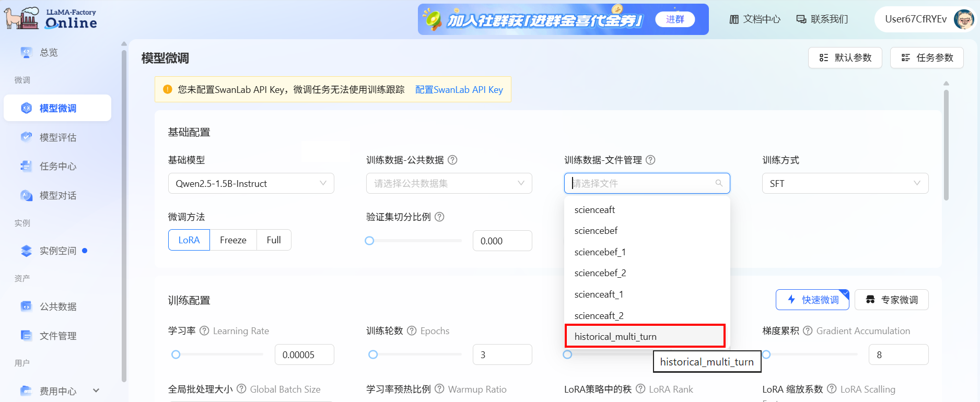Click the 配置SwanLab API Key link
The height and width of the screenshot is (402, 980).
tap(459, 90)
